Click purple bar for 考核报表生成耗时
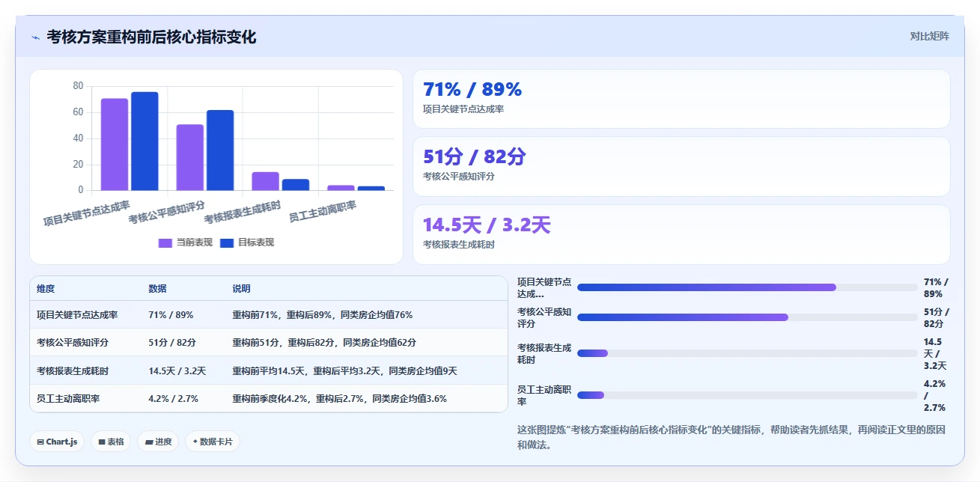This screenshot has width=980, height=482. coord(265,181)
